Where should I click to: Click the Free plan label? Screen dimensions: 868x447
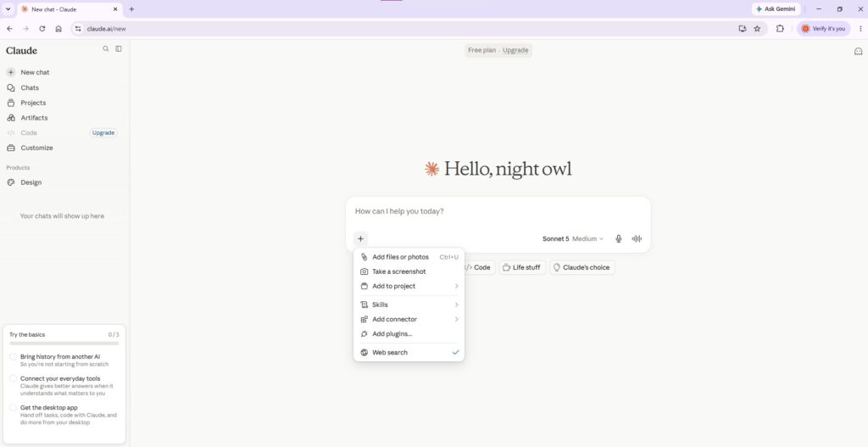coord(481,50)
